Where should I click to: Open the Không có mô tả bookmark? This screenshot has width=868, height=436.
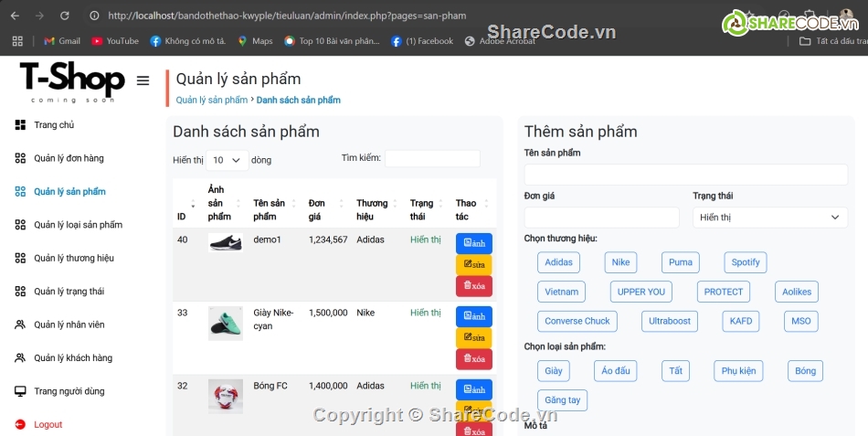pyautogui.click(x=188, y=41)
